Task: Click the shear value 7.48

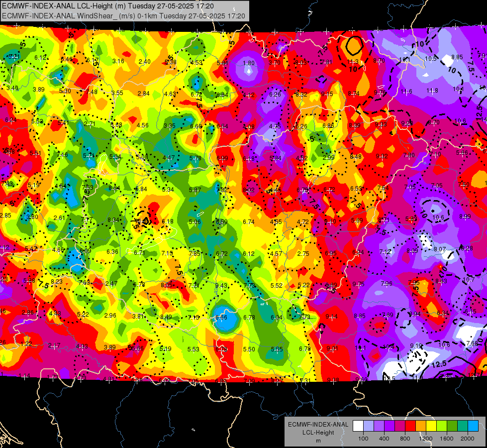Action: tap(92, 92)
